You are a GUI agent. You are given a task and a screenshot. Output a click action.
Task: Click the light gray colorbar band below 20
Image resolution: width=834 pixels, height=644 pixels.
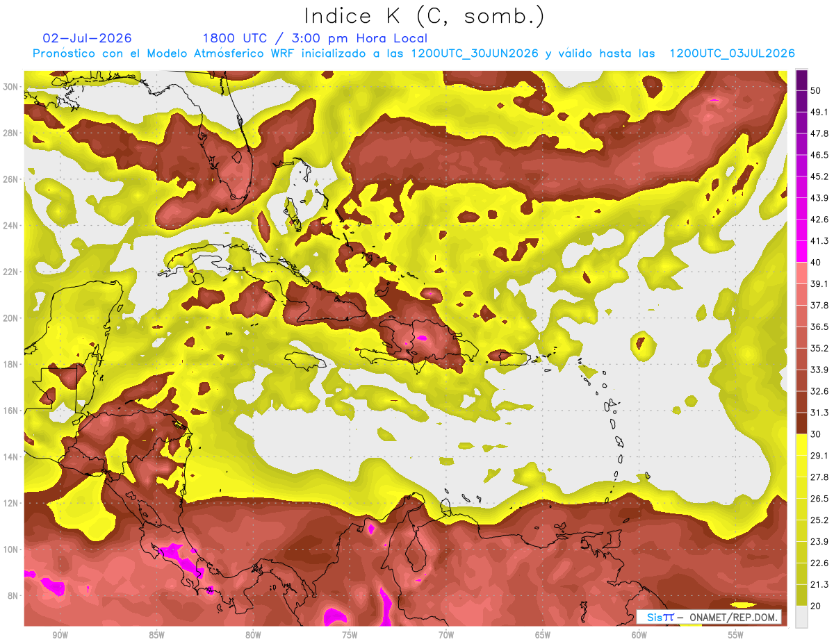coord(801,617)
